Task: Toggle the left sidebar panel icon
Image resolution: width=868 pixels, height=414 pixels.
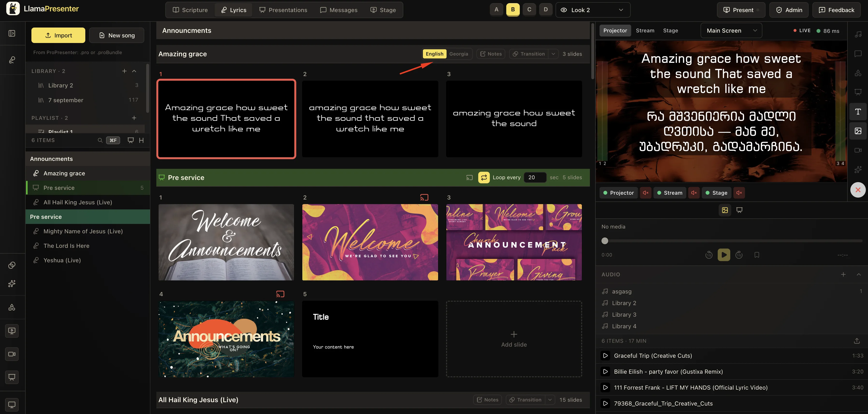Action: 12,33
